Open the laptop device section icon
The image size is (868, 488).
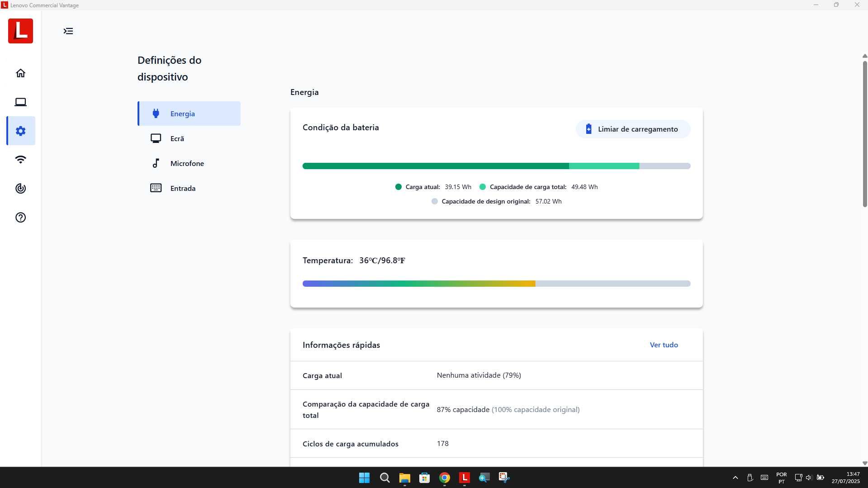point(20,102)
